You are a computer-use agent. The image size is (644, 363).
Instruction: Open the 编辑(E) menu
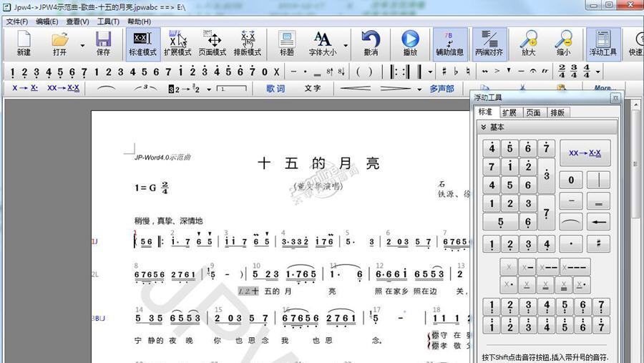[x=47, y=21]
